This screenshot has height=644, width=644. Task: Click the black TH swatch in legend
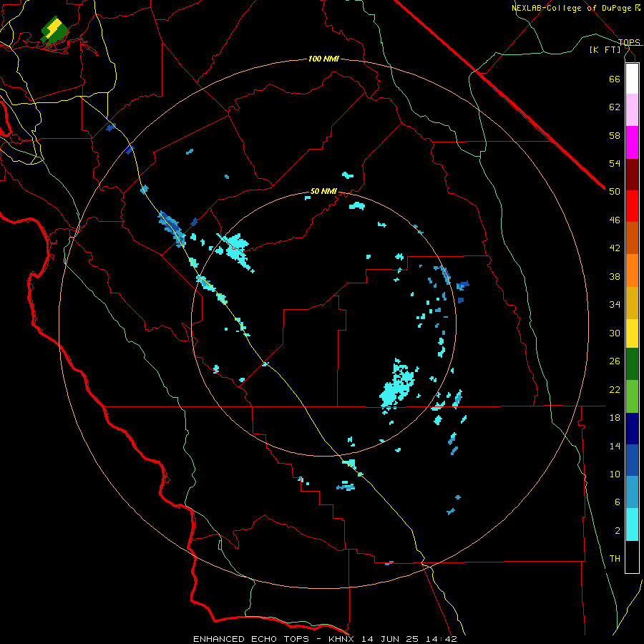[x=632, y=557]
